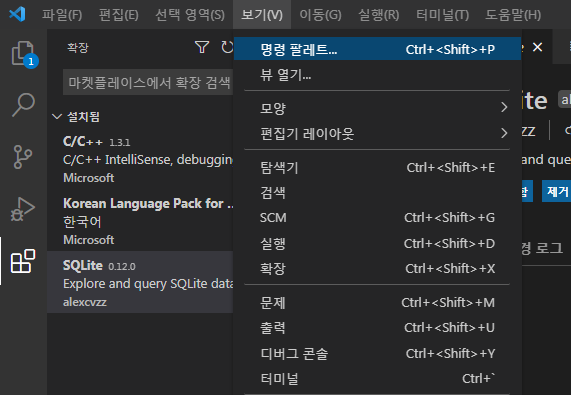Open the Search activity bar icon
Image resolution: width=571 pixels, height=395 pixels.
click(23, 105)
